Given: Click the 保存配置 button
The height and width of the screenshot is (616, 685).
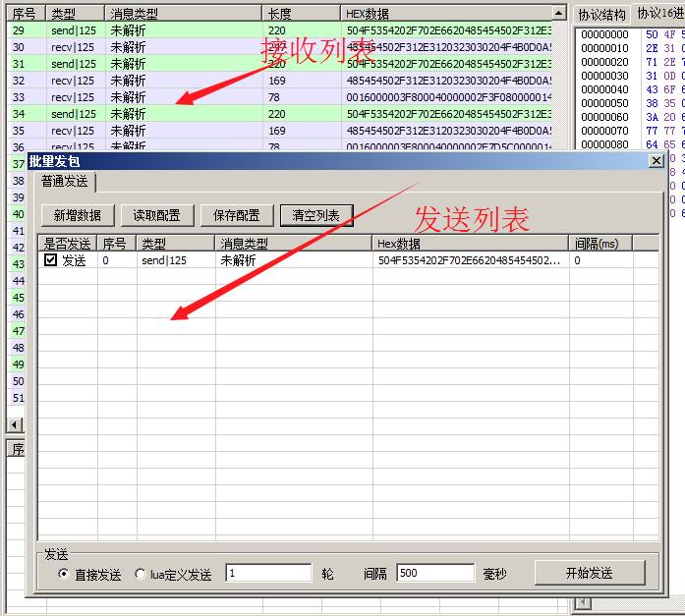Looking at the screenshot, I should (x=237, y=215).
